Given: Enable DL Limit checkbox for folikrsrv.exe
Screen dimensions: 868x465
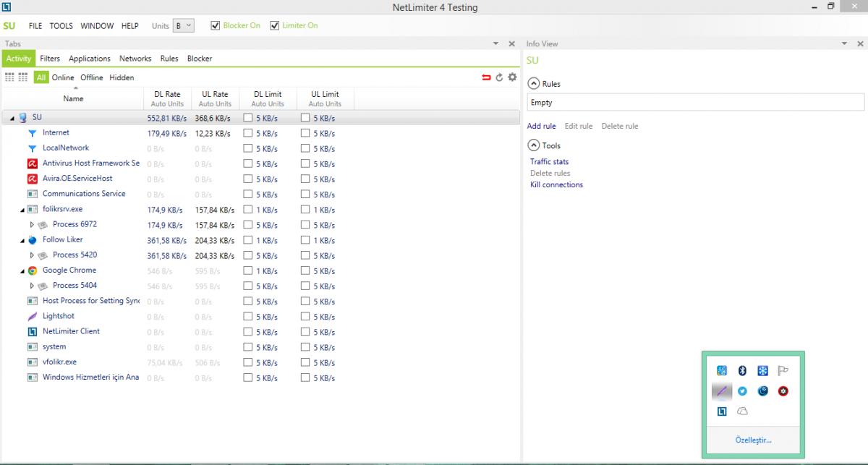Looking at the screenshot, I should (248, 210).
